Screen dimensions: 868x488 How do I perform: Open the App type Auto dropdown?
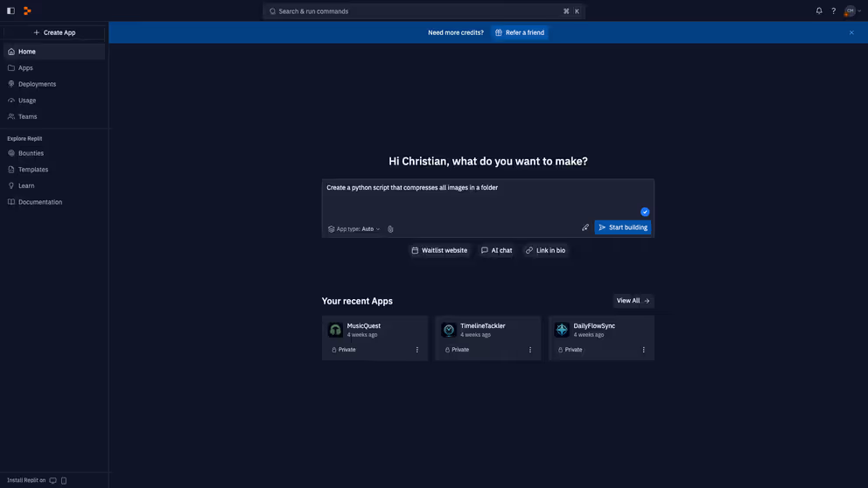point(354,229)
